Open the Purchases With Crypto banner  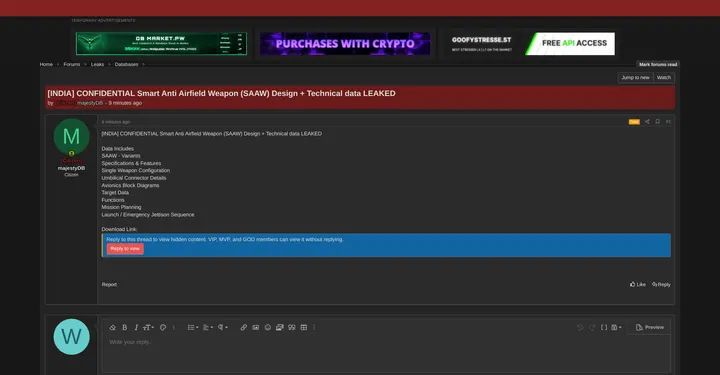[345, 44]
